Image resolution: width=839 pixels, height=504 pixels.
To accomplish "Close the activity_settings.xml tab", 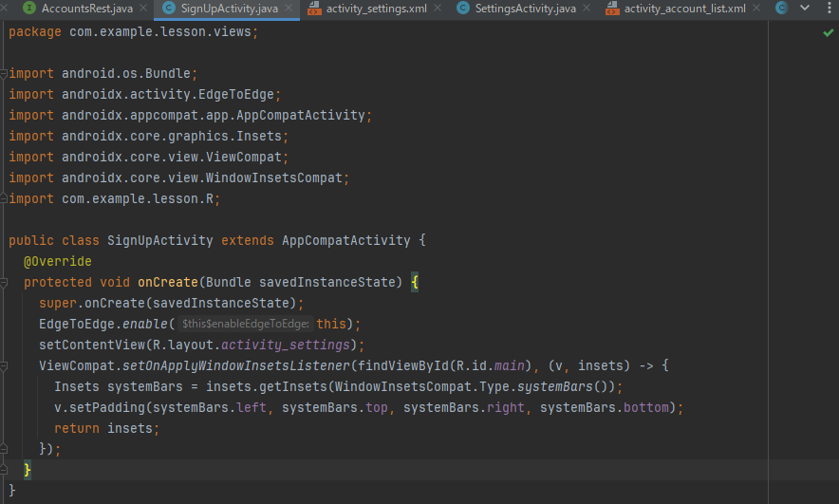I will 438,8.
